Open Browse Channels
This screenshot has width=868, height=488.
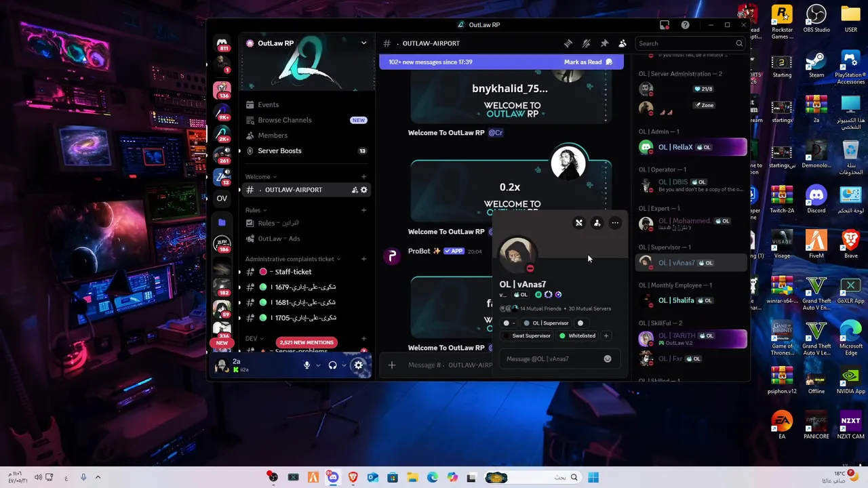pos(306,120)
